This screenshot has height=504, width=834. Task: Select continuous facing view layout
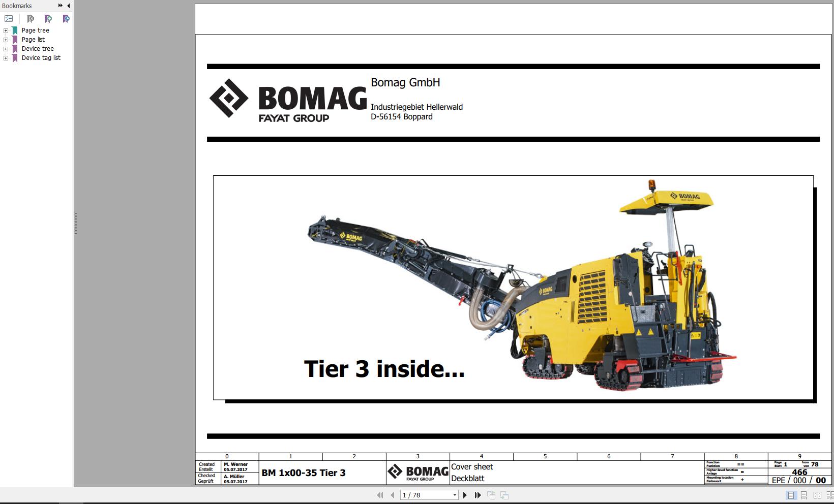pos(829,495)
